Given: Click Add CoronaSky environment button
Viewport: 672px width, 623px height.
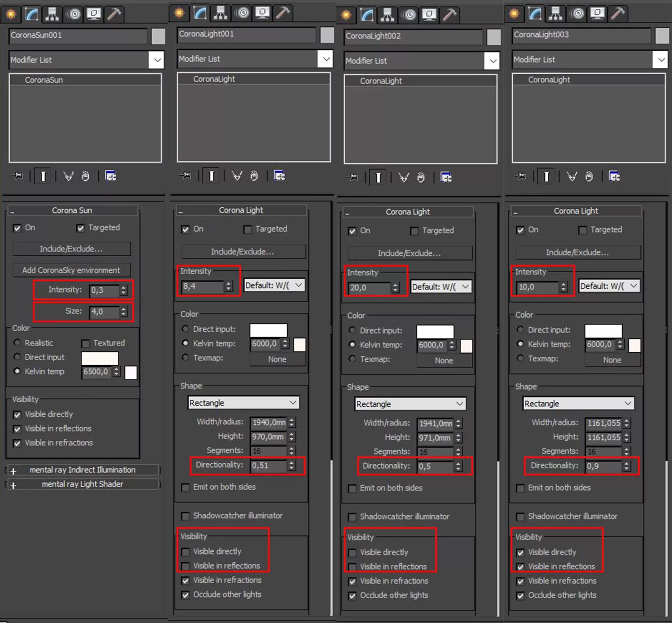Looking at the screenshot, I should (71, 270).
